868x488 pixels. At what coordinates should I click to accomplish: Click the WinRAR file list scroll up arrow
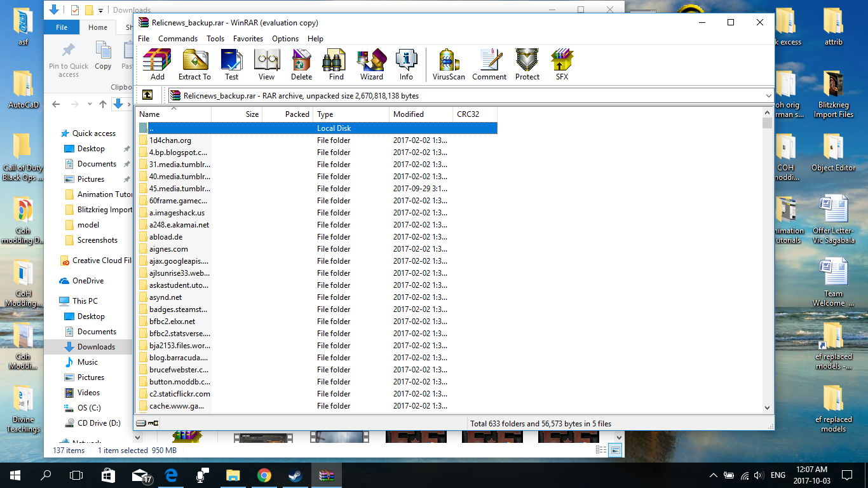[768, 113]
